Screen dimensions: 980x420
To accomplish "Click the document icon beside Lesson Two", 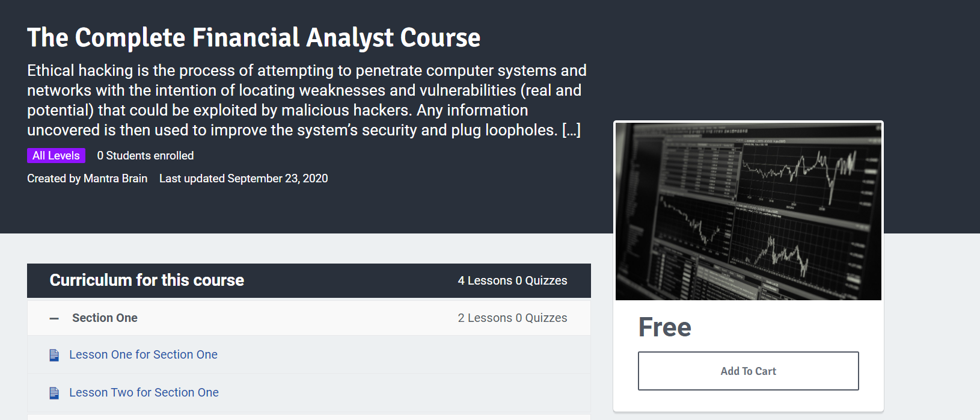I will [54, 393].
